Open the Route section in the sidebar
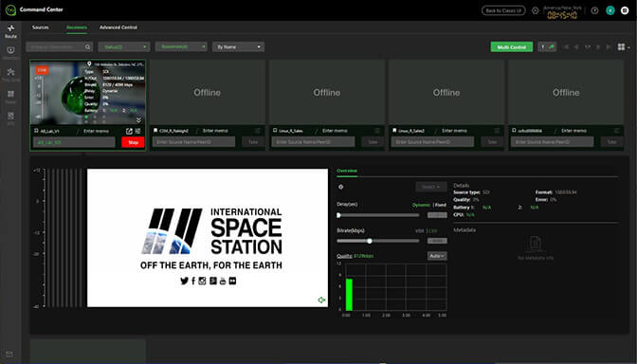637x364 pixels. [x=11, y=31]
